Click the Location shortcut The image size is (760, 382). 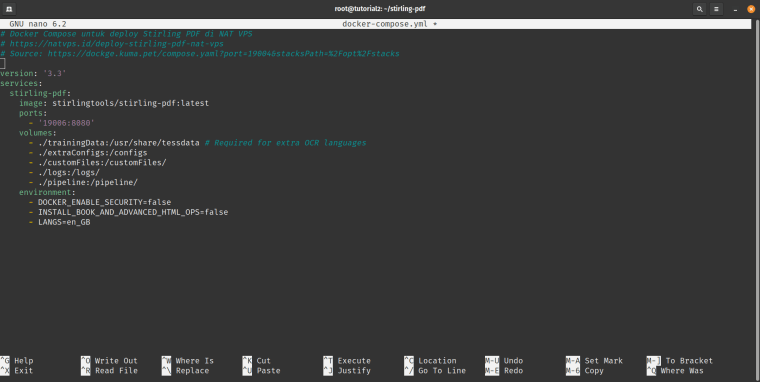[x=430, y=361]
